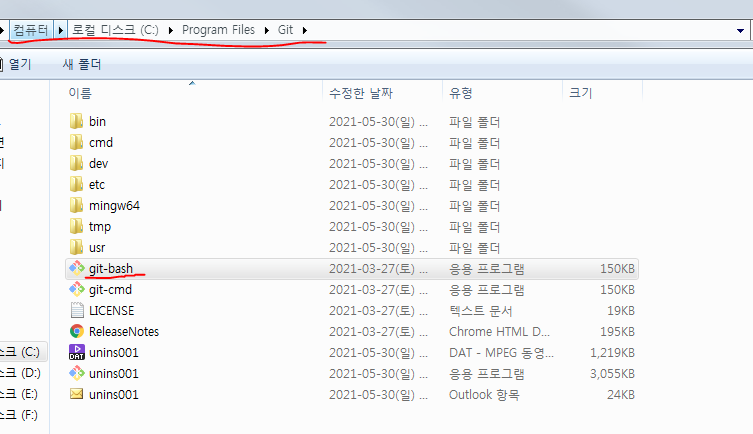Select the dev folder icon

[x=76, y=164]
